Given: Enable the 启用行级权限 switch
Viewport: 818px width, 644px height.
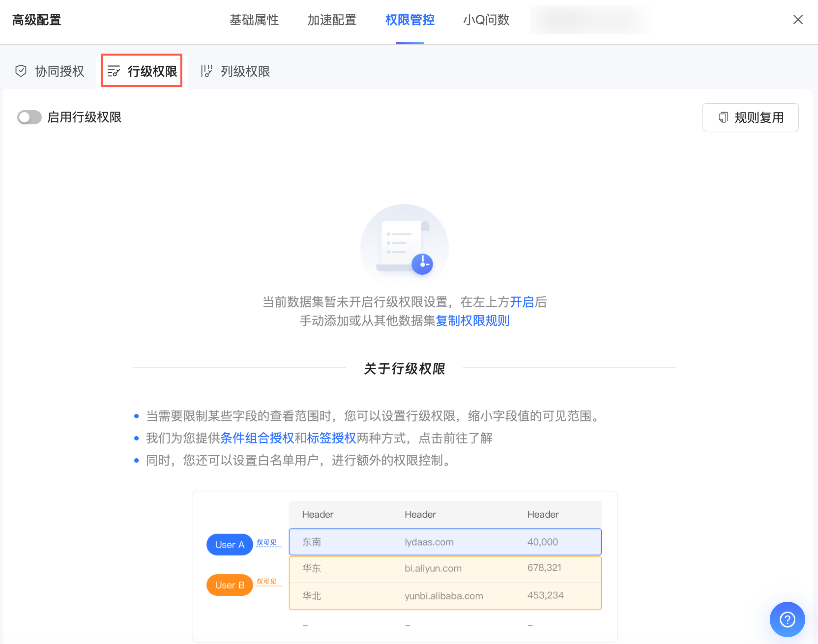Looking at the screenshot, I should click(29, 117).
